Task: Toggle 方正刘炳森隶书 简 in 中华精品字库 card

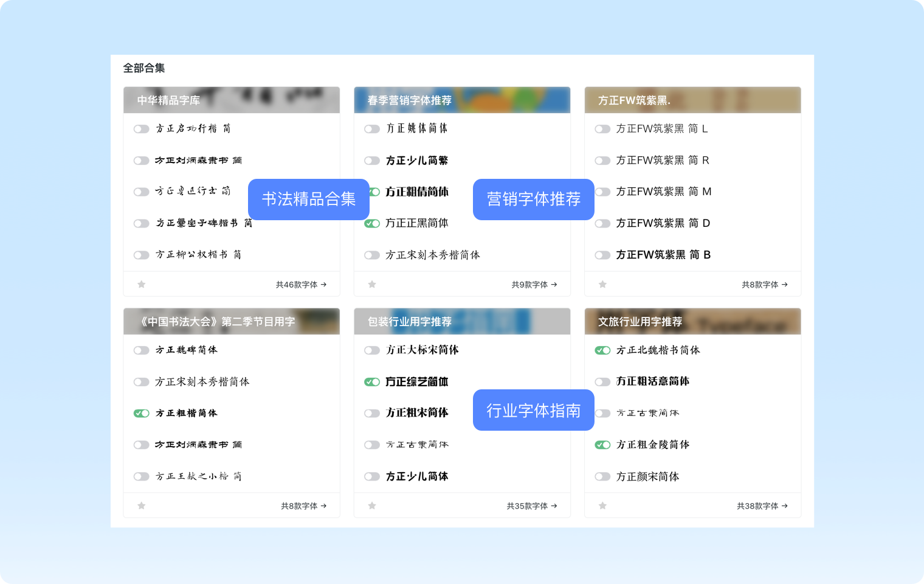Action: click(x=142, y=161)
